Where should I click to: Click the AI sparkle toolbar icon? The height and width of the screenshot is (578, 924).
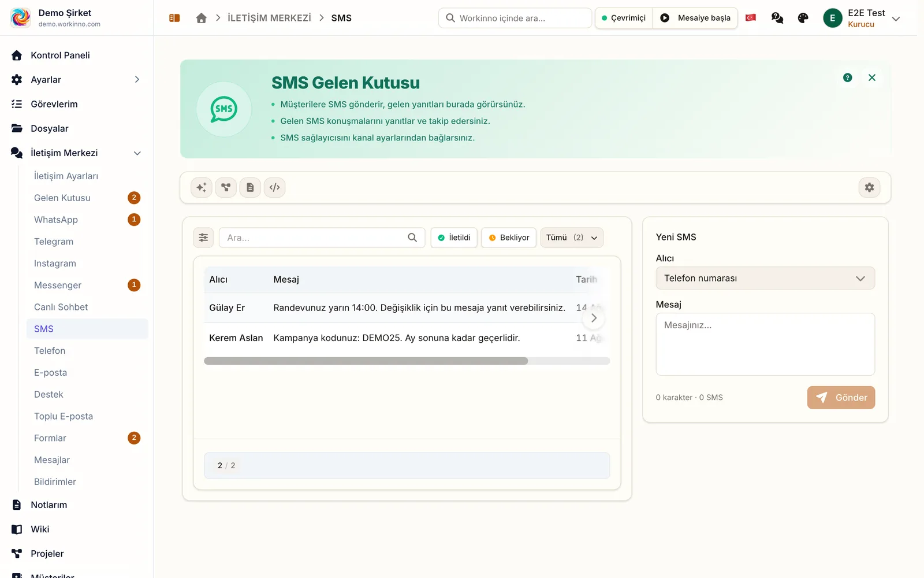pyautogui.click(x=202, y=187)
